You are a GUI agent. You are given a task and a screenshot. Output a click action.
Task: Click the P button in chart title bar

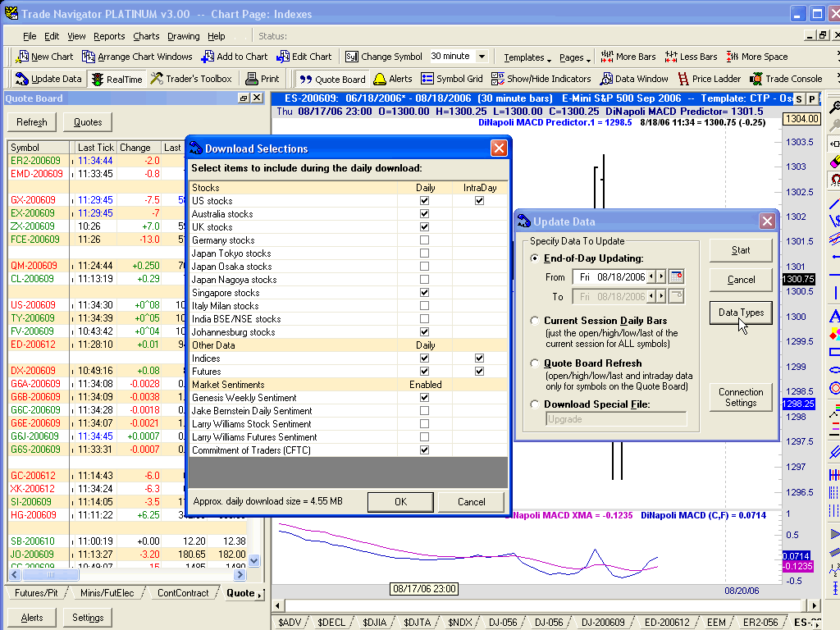tap(812, 99)
